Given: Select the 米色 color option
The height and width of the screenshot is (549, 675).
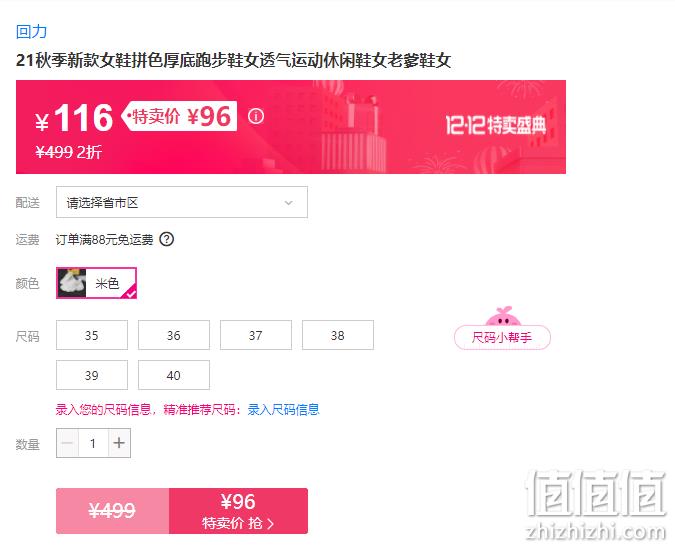Looking at the screenshot, I should 96,283.
